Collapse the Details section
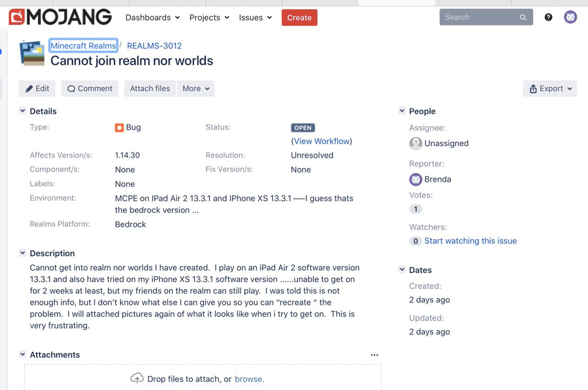The image size is (588, 390). coord(23,111)
